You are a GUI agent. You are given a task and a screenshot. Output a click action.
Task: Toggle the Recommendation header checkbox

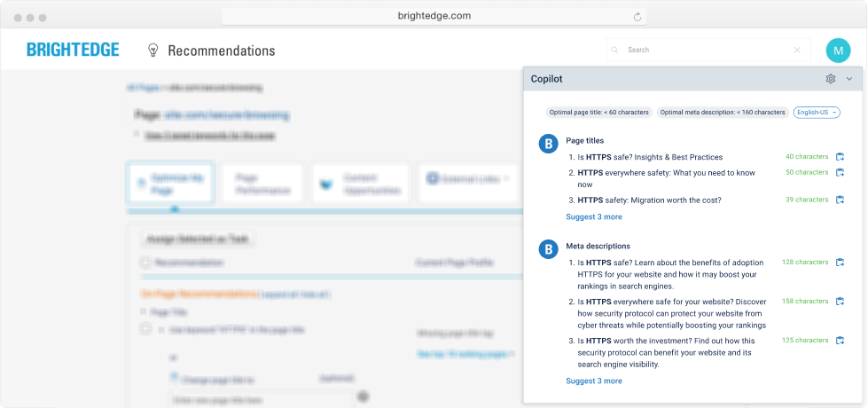pyautogui.click(x=145, y=263)
